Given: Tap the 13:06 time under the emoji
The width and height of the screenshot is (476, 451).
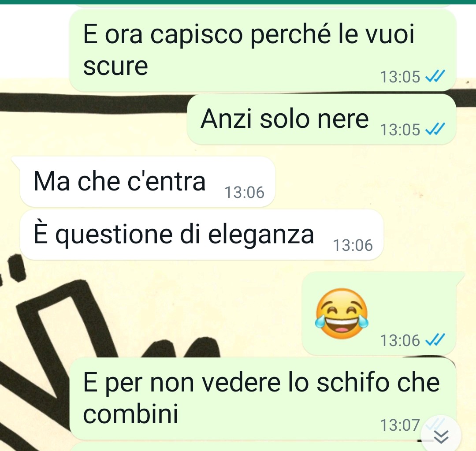Looking at the screenshot, I should pos(400,340).
